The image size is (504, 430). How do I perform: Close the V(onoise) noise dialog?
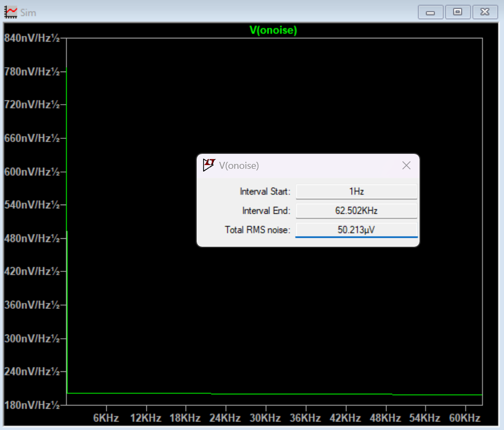406,166
